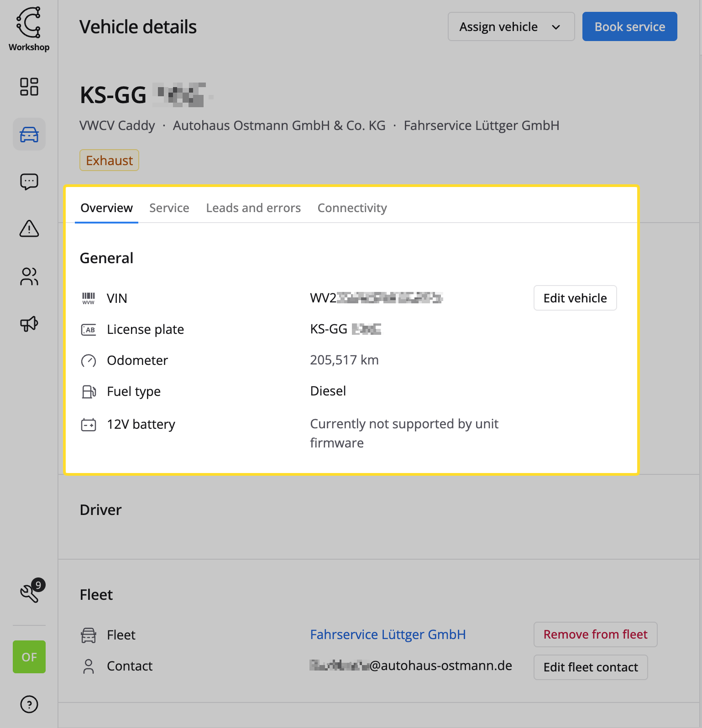Click the Edit fleet contact button
Image resolution: width=702 pixels, height=728 pixels.
pyautogui.click(x=590, y=667)
